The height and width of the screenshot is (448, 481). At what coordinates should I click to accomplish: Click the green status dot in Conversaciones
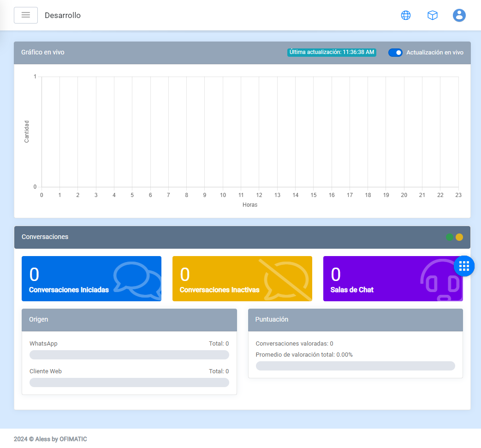click(x=450, y=237)
